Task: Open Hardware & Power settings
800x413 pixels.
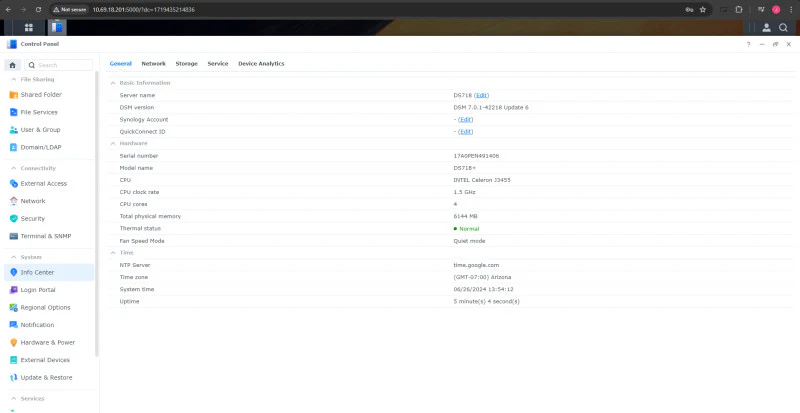Action: coord(42,343)
